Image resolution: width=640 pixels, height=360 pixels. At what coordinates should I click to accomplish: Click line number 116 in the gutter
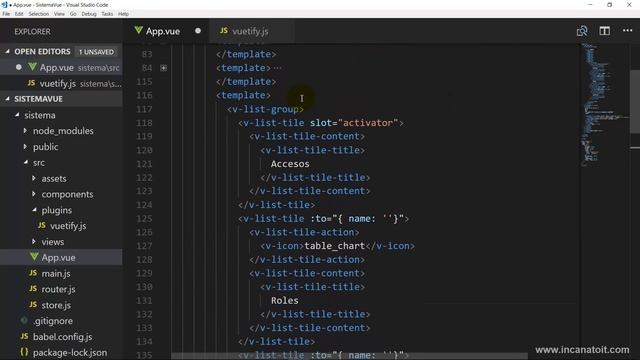coord(144,95)
